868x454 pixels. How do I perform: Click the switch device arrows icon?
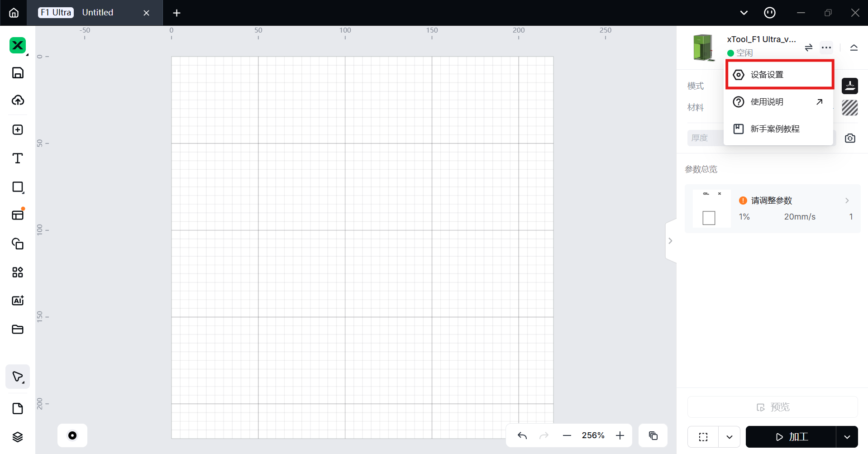(x=809, y=48)
